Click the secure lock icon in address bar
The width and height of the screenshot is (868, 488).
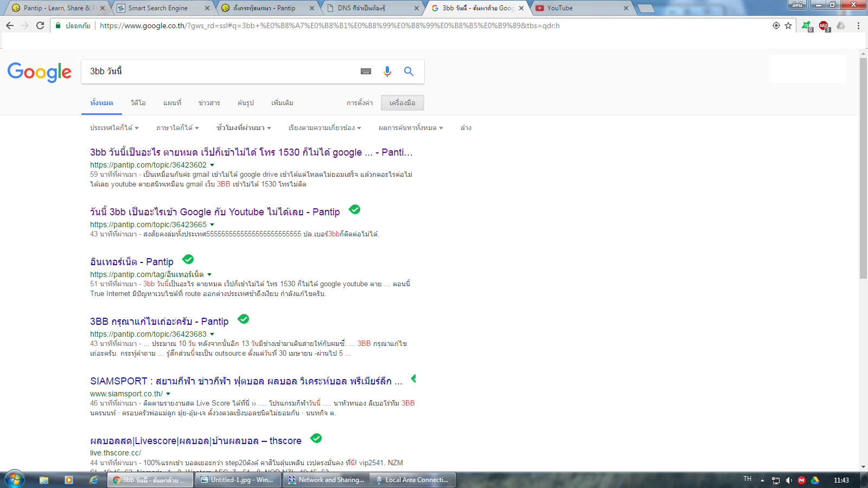pos(58,25)
